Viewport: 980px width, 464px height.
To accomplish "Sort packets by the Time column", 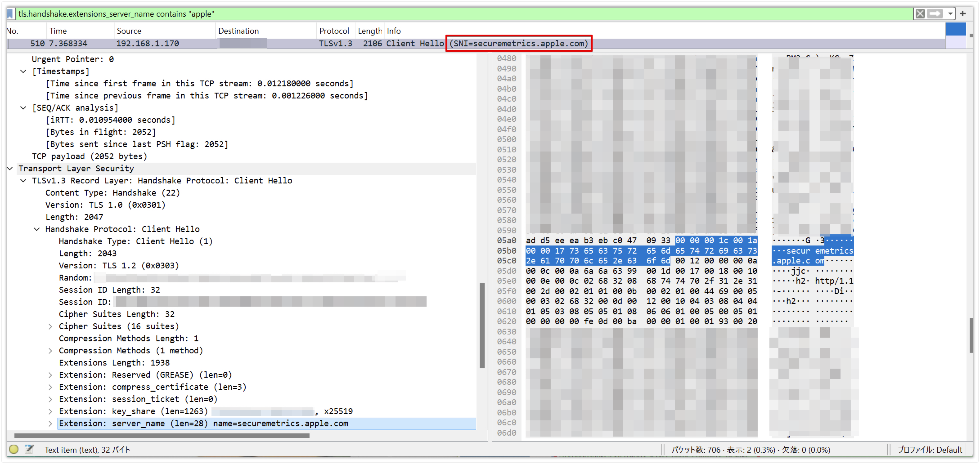I will coord(80,31).
